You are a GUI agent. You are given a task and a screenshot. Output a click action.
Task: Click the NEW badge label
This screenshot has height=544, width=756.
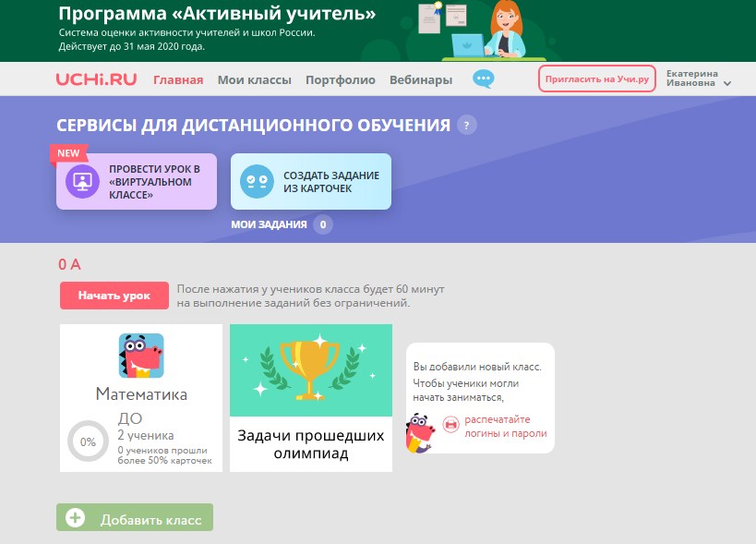pyautogui.click(x=69, y=153)
